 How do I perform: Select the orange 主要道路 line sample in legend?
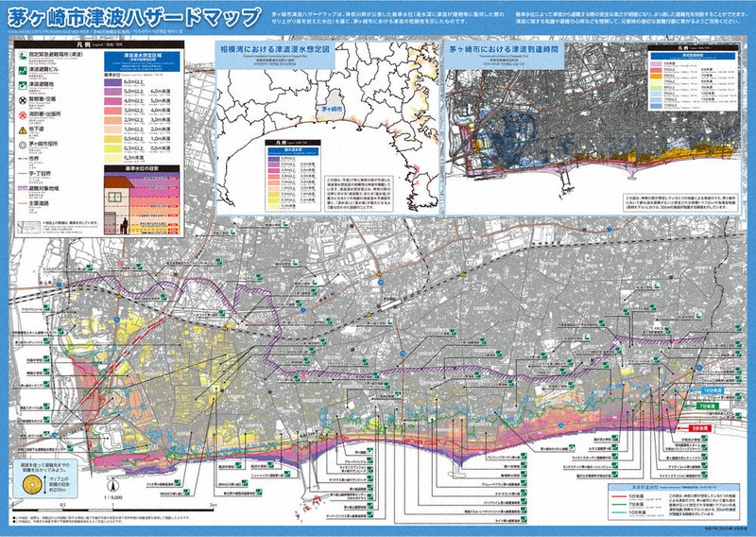(22, 203)
